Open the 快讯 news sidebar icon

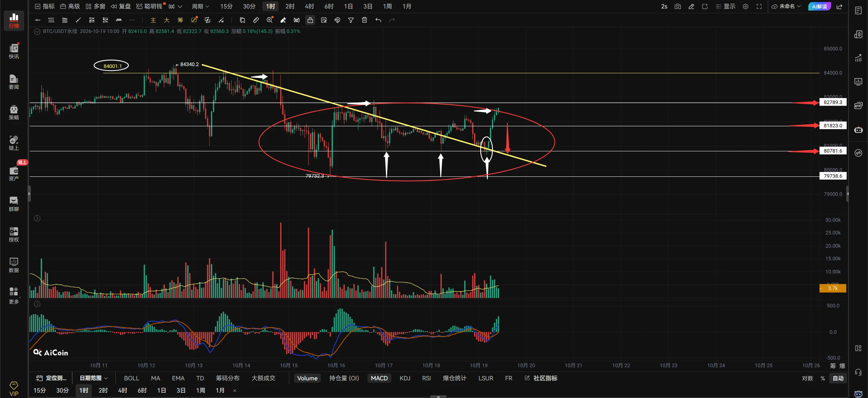coord(14,51)
